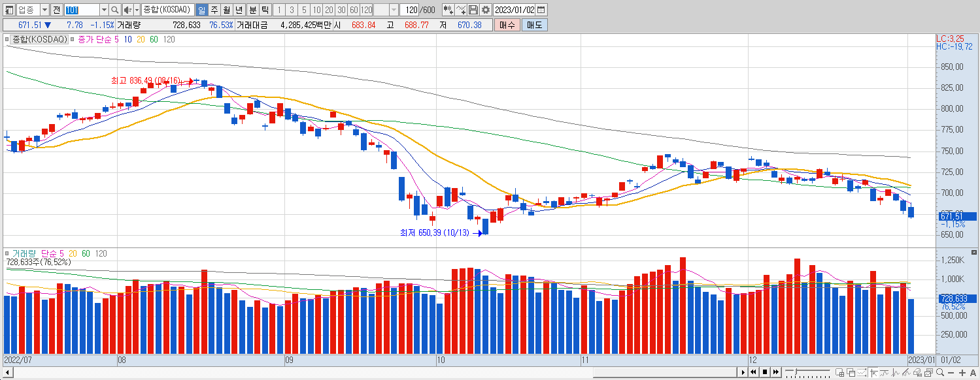Screen dimensions: 980x380
Task: Select the 일 (daily) period toggle
Action: tap(201, 10)
